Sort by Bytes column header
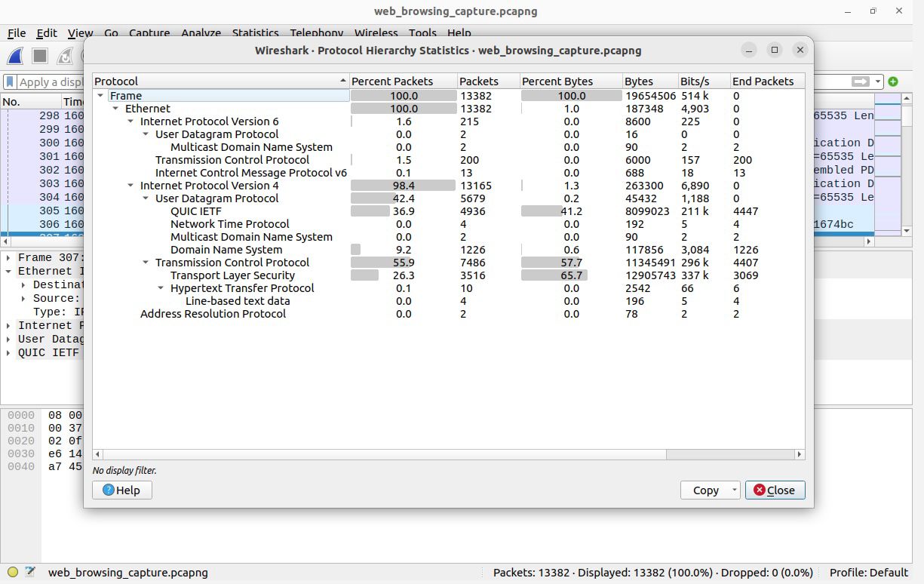Viewport: 924px width, 584px height. [649, 81]
